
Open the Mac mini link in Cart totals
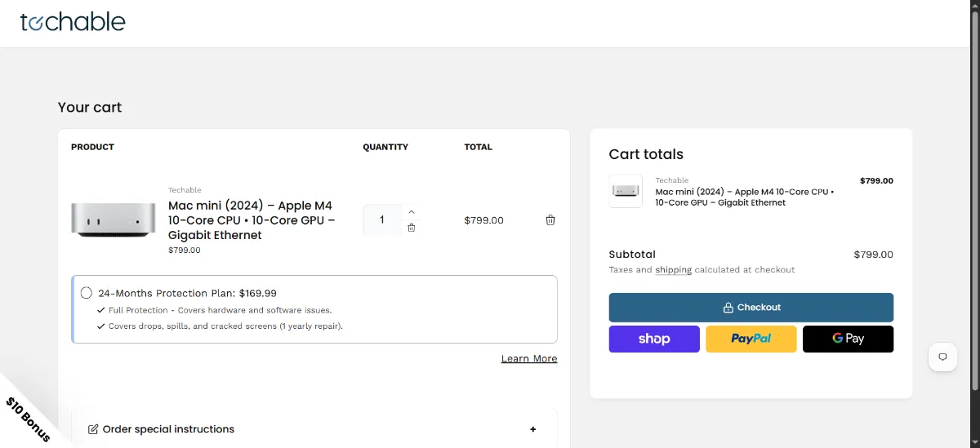click(745, 197)
